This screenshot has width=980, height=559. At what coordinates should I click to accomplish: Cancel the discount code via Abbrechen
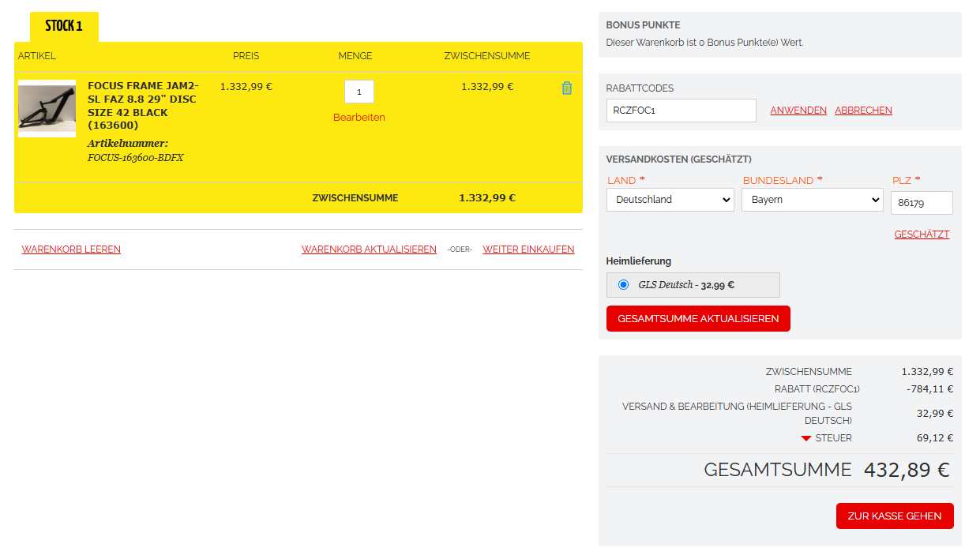tap(863, 111)
